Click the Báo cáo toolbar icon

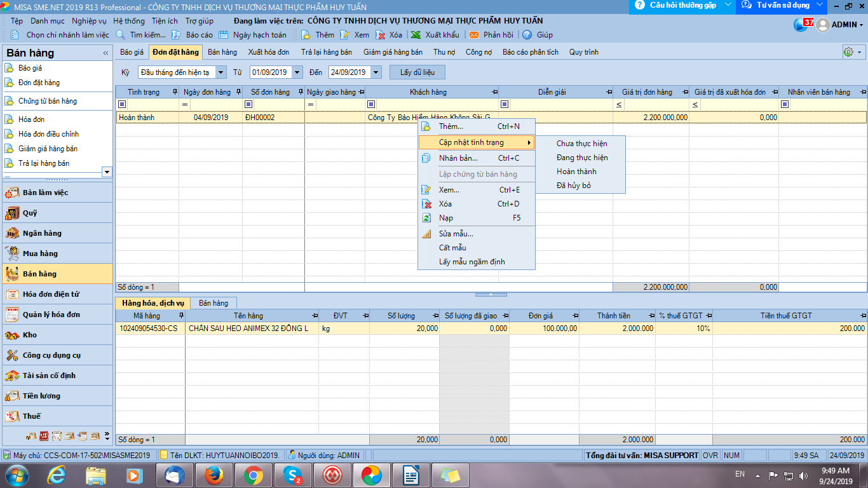pos(176,35)
